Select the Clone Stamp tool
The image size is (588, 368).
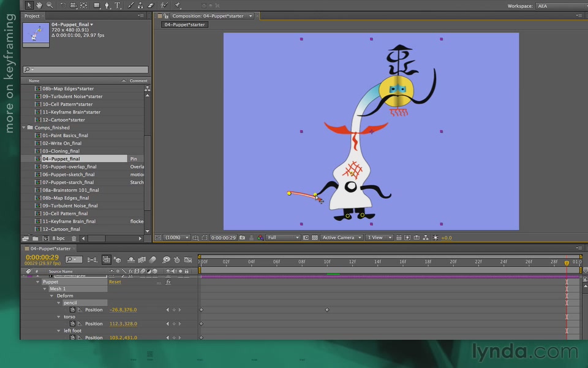click(x=140, y=6)
